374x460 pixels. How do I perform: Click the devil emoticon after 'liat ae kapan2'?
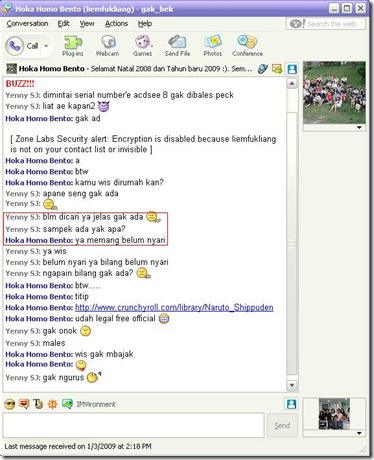pyautogui.click(x=103, y=106)
